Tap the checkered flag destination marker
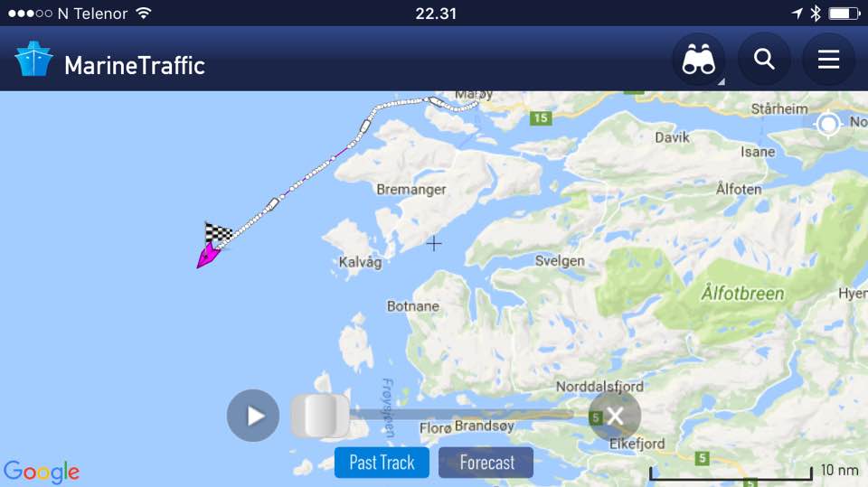 pos(218,232)
